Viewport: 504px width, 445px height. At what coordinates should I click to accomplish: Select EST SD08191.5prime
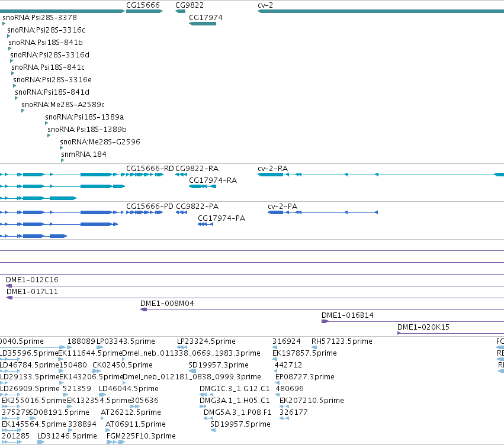(x=59, y=412)
